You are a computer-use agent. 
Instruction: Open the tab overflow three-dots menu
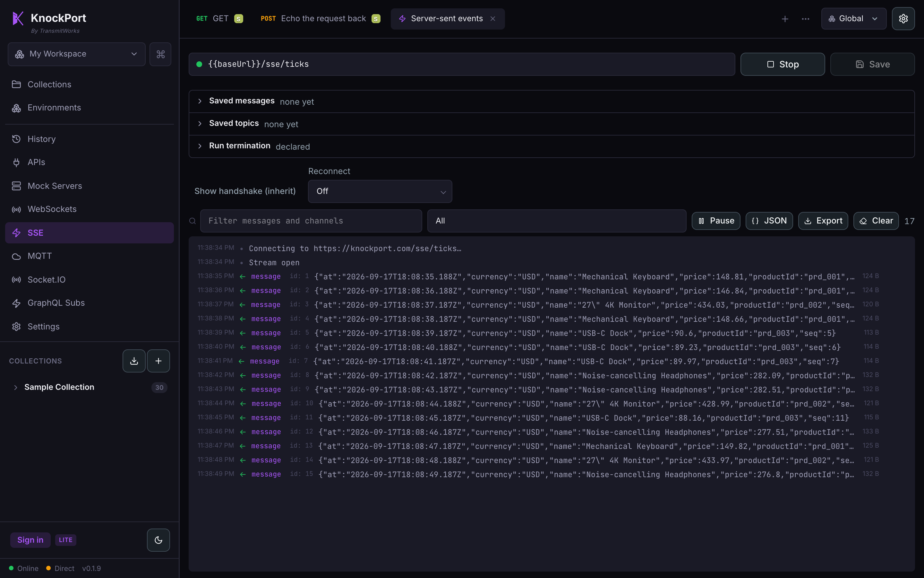coord(806,19)
